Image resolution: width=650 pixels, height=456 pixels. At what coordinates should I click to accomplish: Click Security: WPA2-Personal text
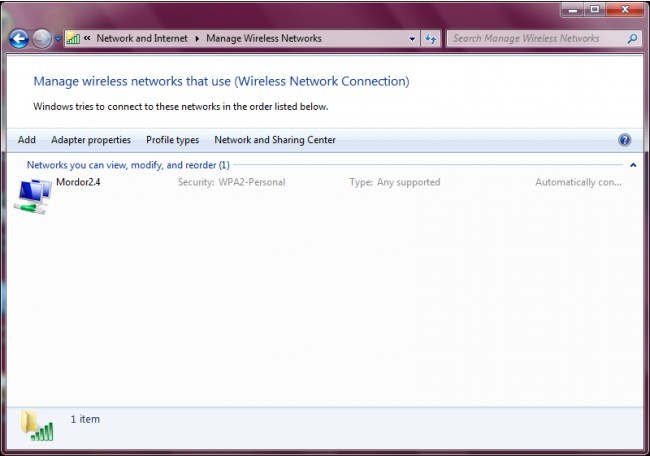[232, 182]
